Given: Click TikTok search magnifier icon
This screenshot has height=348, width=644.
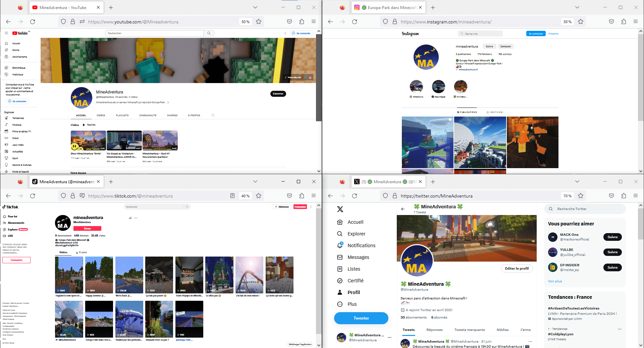Looking at the screenshot, I should 187,207.
